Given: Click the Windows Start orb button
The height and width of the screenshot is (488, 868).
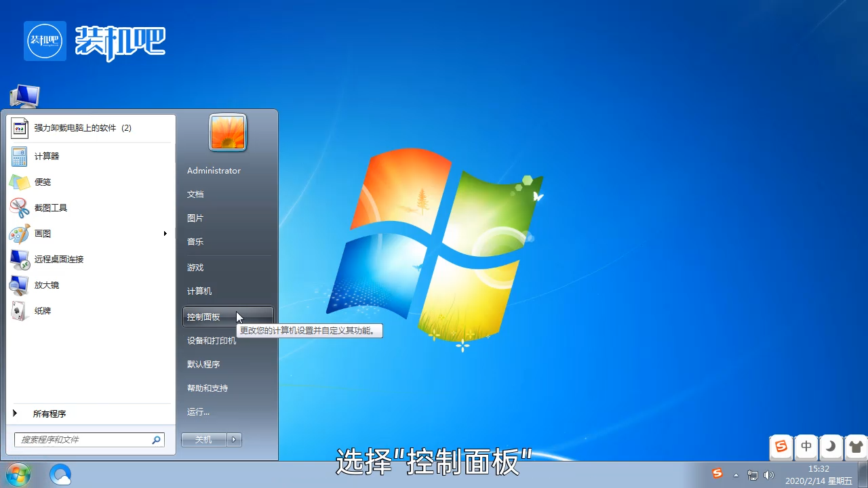Looking at the screenshot, I should tap(18, 474).
